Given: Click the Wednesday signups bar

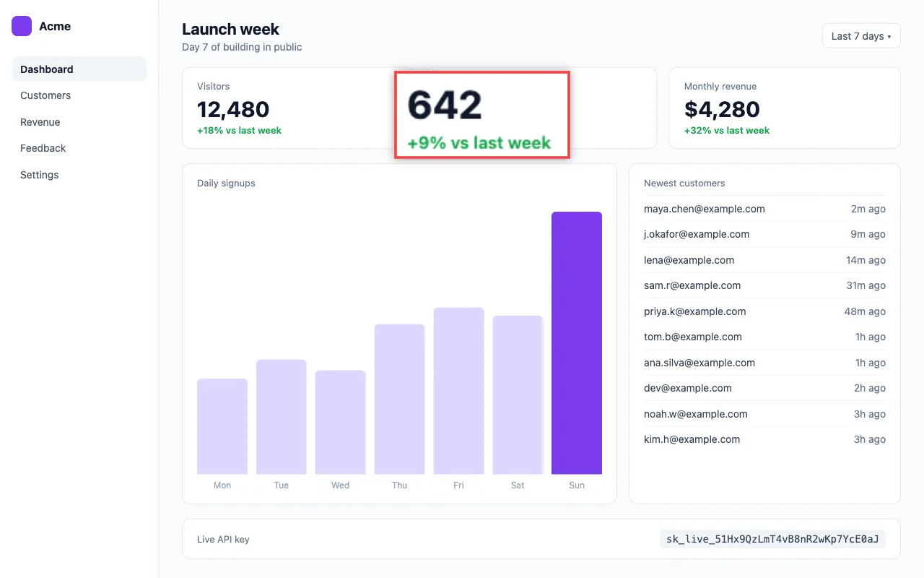Looking at the screenshot, I should point(341,423).
